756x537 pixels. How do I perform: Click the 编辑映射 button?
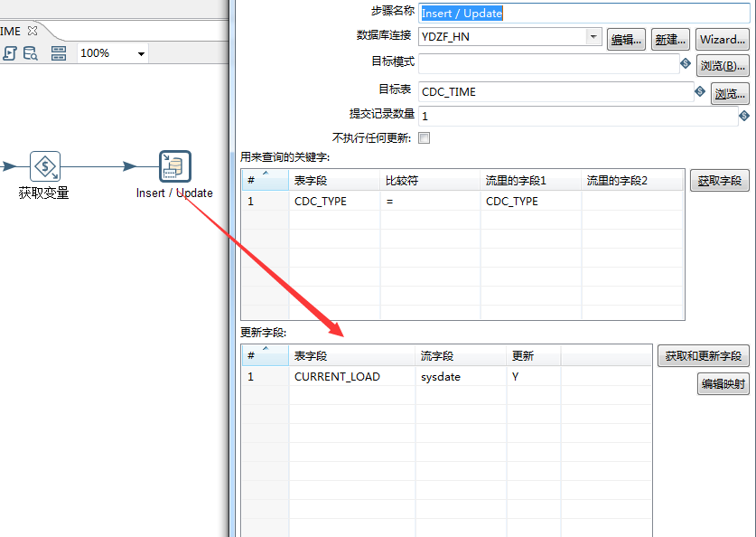click(723, 384)
